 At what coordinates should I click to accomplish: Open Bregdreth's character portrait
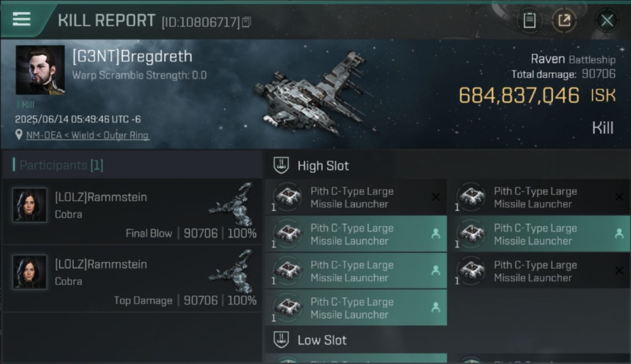(40, 70)
